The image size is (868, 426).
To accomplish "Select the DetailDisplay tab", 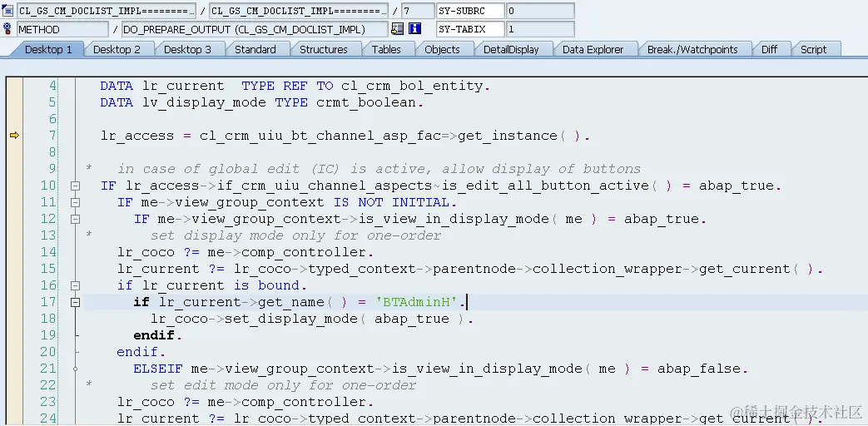I will pos(511,50).
